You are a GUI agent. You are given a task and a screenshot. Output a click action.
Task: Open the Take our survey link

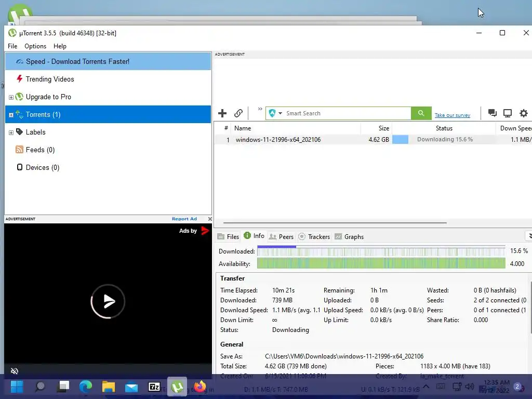(453, 115)
